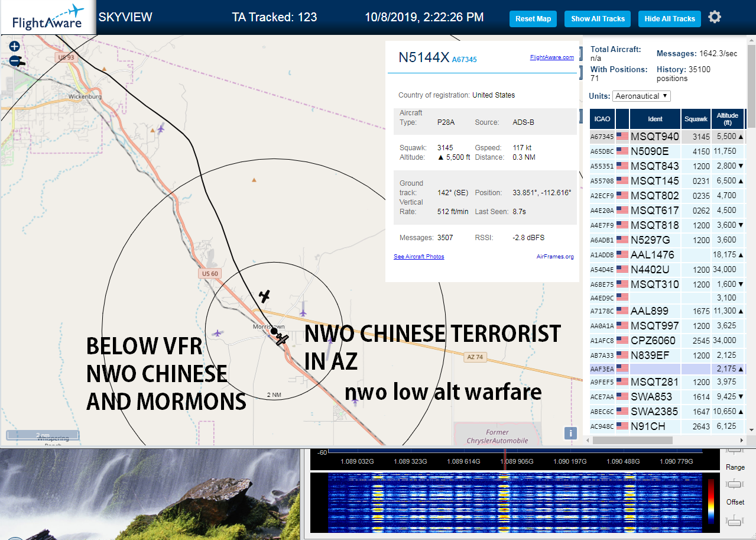Click the US flag in the A4ED9C row
Viewport: 756px width, 540px height.
point(622,298)
